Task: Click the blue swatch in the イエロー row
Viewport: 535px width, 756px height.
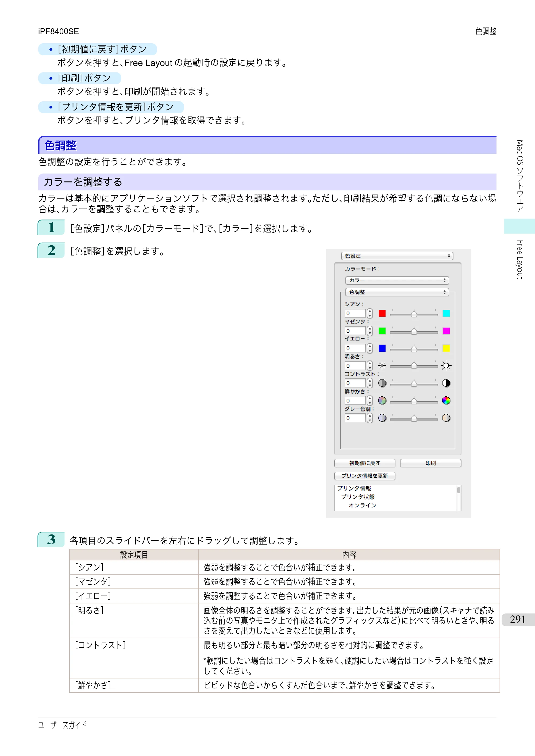Action: (x=382, y=348)
